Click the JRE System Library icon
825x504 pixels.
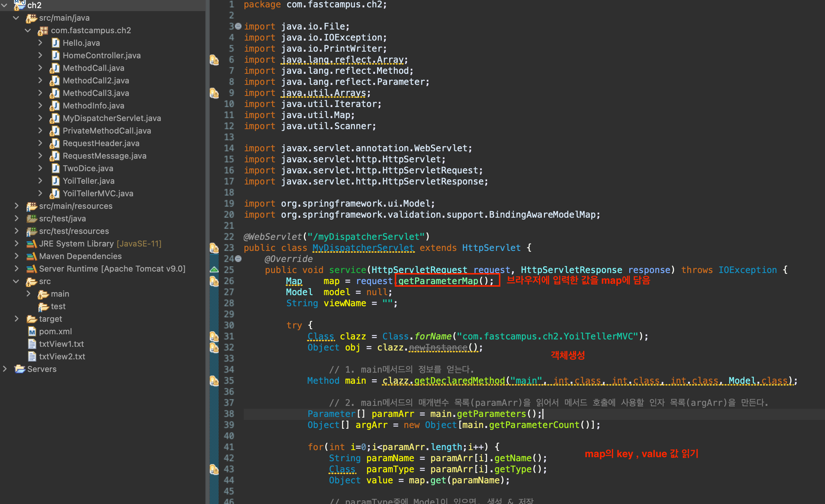pos(32,244)
